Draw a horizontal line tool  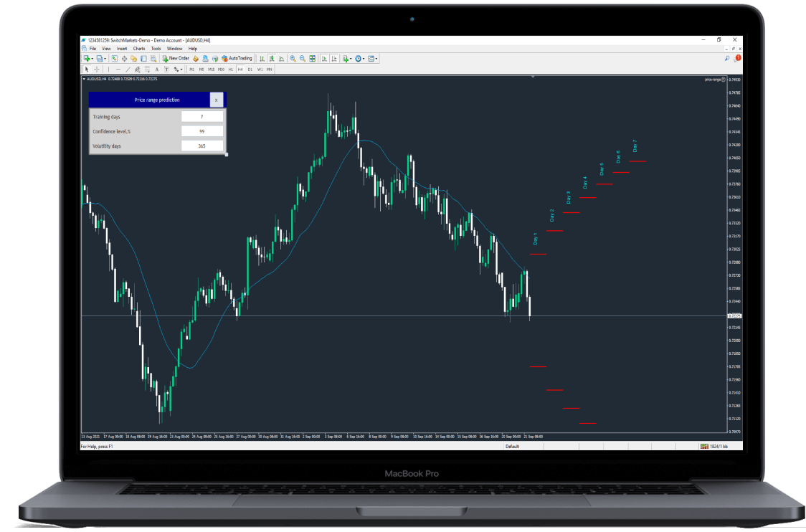(118, 70)
